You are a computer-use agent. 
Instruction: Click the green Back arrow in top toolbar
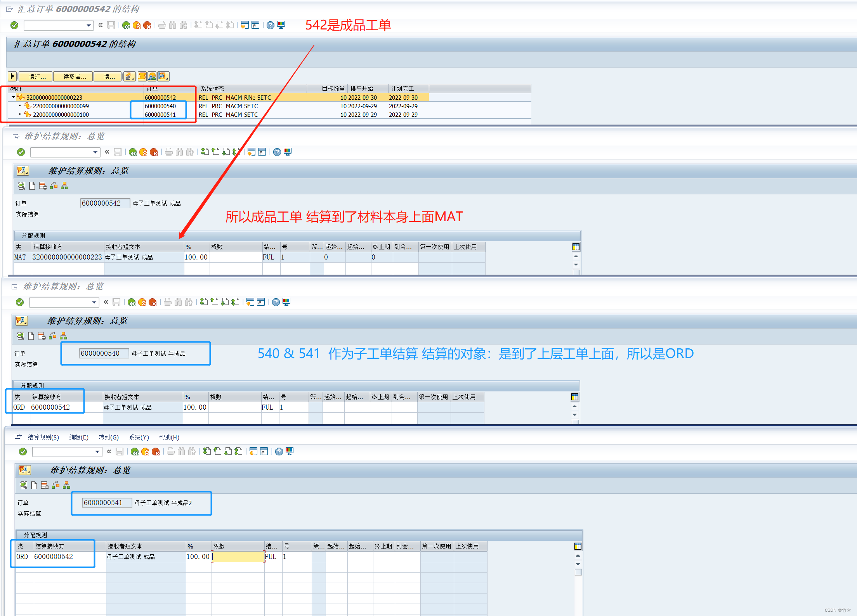[126, 25]
